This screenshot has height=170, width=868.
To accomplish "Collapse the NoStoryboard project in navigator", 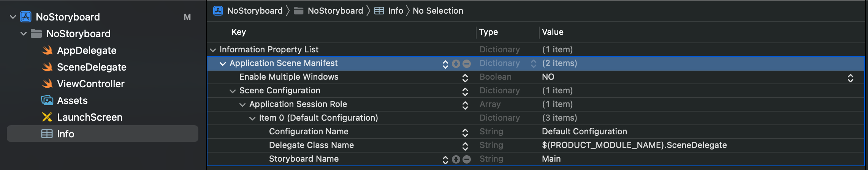I will 13,17.
